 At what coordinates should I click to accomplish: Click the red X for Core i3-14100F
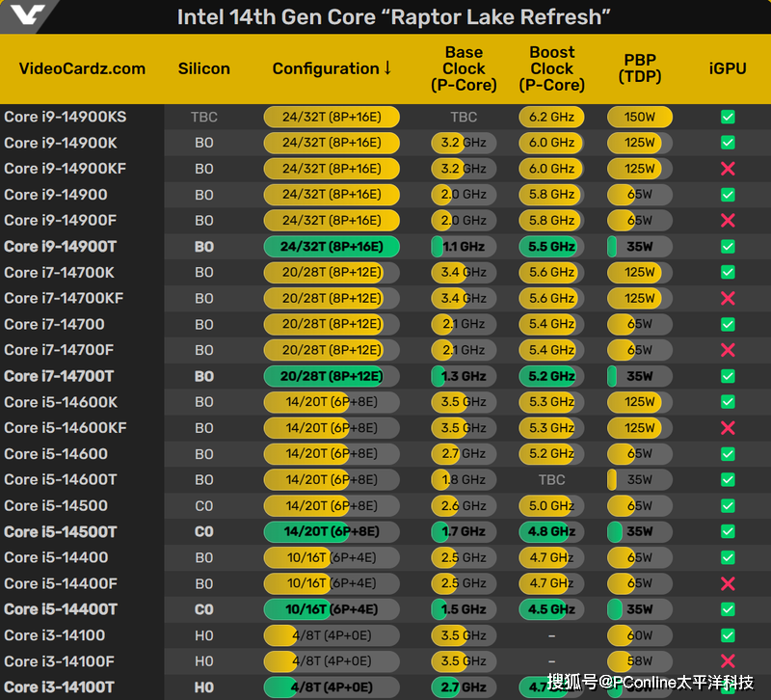[728, 661]
